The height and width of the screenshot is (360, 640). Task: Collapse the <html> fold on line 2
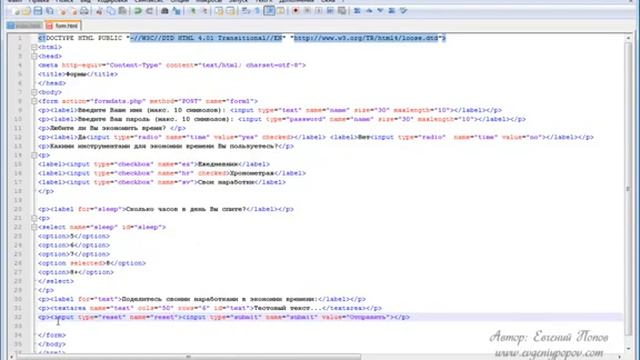tap(34, 47)
